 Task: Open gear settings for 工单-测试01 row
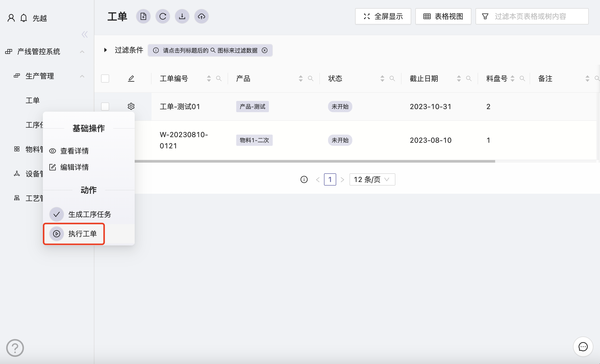coord(131,106)
